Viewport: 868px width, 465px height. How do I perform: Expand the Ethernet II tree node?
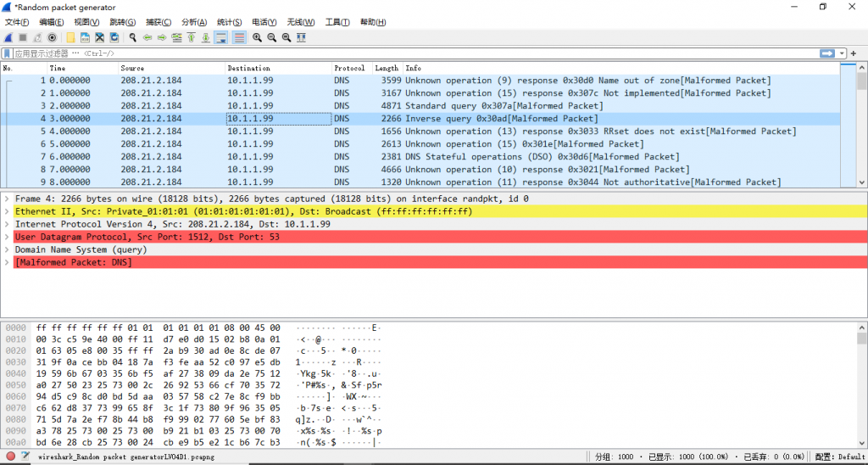tap(6, 211)
